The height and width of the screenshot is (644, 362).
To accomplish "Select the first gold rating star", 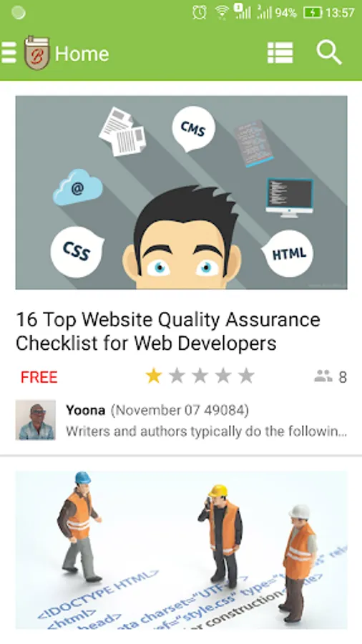I will [x=154, y=376].
